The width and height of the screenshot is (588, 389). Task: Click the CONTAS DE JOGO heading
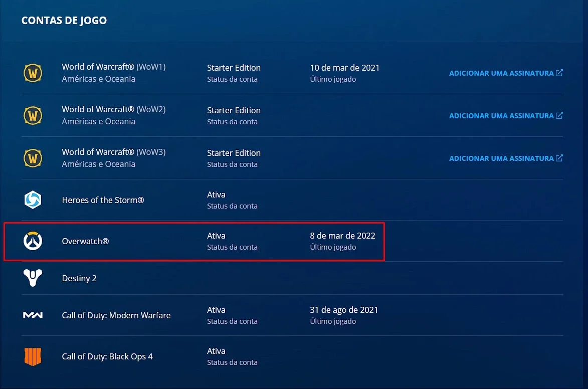64,20
